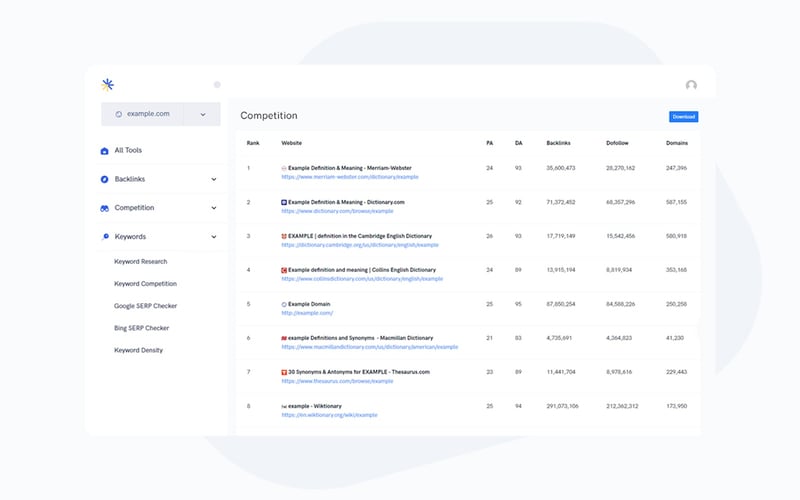This screenshot has width=800, height=500.
Task: Open Google SERP Checker
Action: coord(145,306)
